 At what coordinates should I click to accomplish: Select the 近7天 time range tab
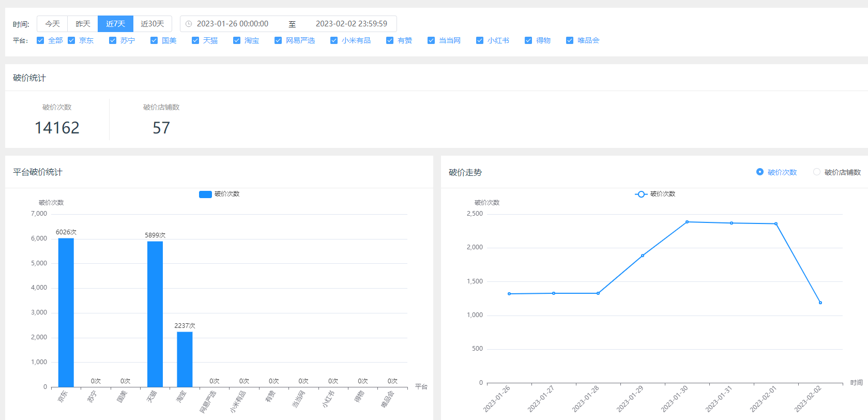coord(116,24)
